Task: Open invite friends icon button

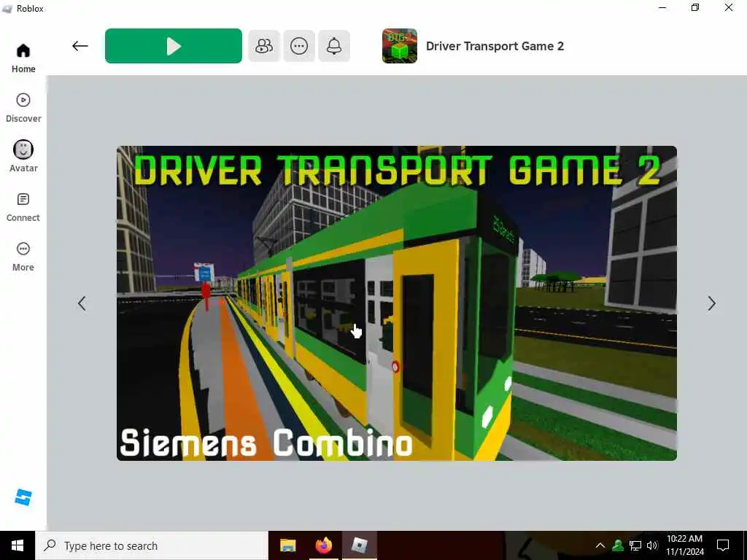Action: [264, 46]
